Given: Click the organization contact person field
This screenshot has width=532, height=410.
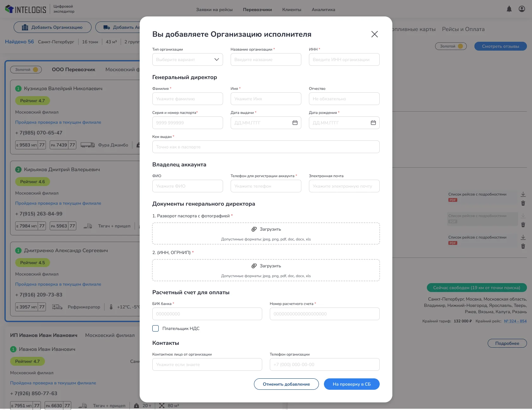Looking at the screenshot, I should pos(207,364).
